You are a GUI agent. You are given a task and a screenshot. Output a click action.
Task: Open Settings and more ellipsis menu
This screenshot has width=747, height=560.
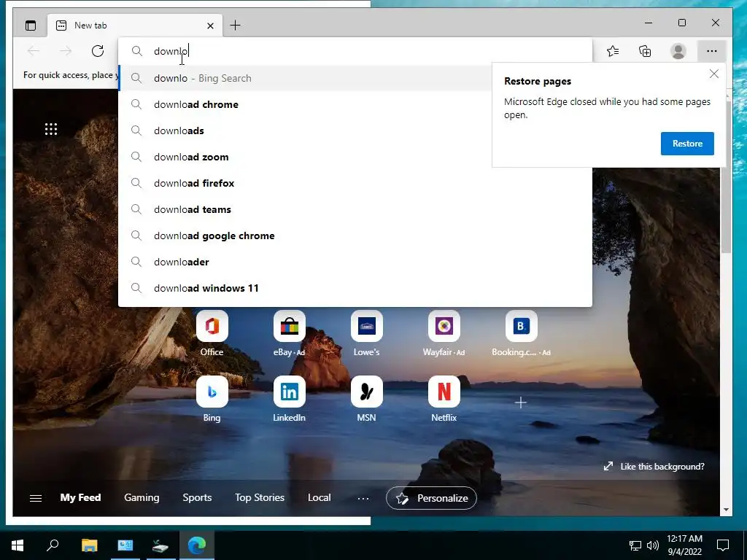[x=712, y=51]
